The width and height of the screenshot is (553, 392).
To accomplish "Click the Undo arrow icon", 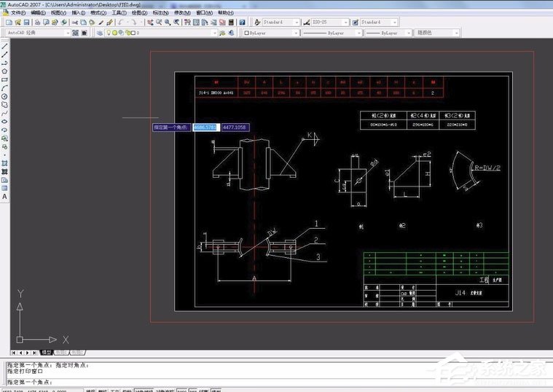I will pos(119,23).
